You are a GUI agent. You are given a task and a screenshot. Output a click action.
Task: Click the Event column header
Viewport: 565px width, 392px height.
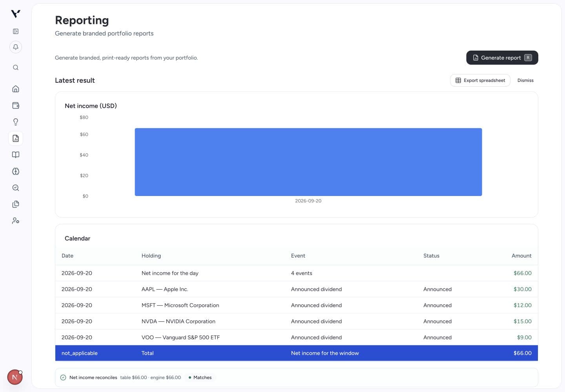click(298, 256)
